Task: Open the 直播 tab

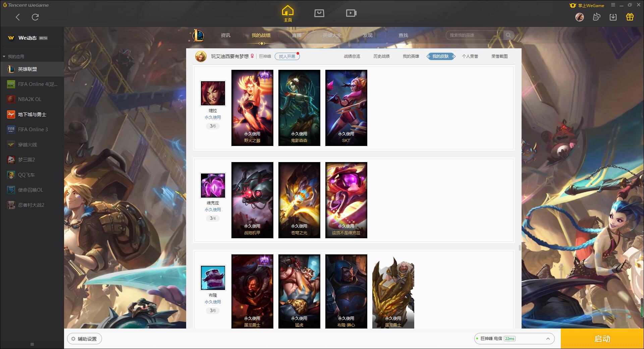Action: 297,35
